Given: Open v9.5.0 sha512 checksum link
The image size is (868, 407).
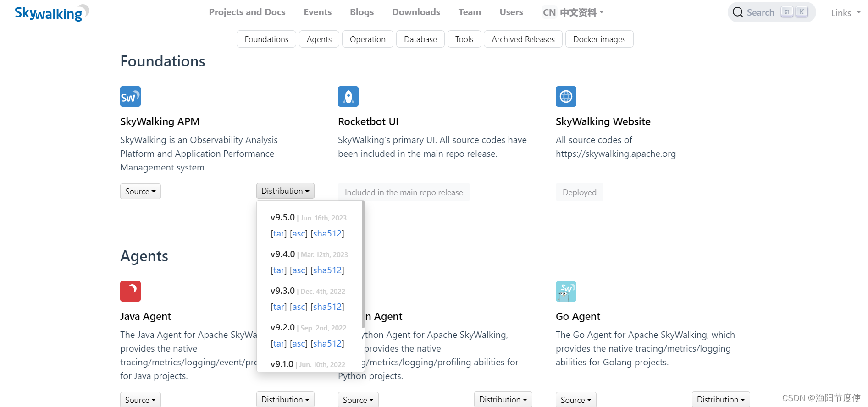Looking at the screenshot, I should pyautogui.click(x=327, y=233).
